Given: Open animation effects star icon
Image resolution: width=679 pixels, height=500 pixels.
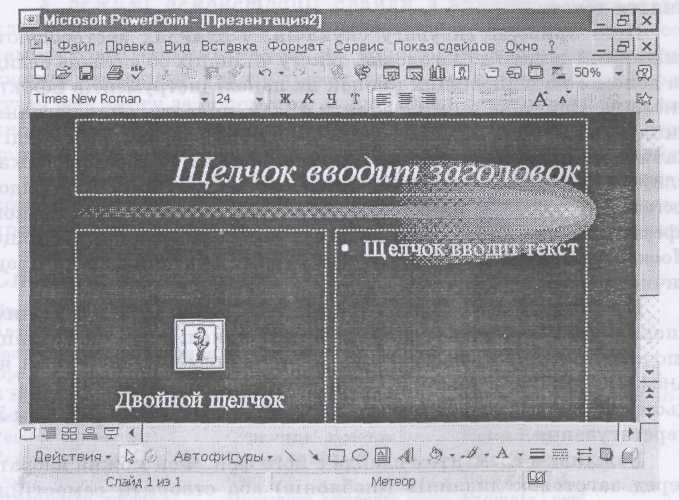Looking at the screenshot, I should click(x=644, y=99).
